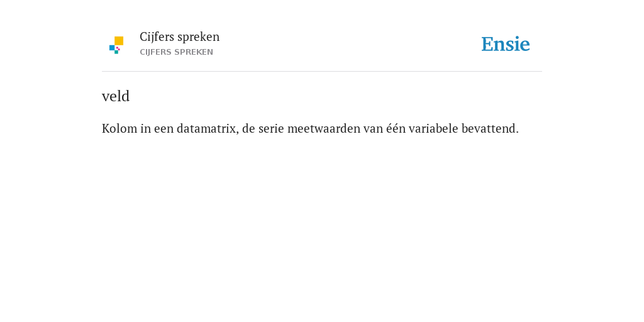Click the word "spreken" in the large title
The height and width of the screenshot is (322, 644).
click(x=198, y=37)
